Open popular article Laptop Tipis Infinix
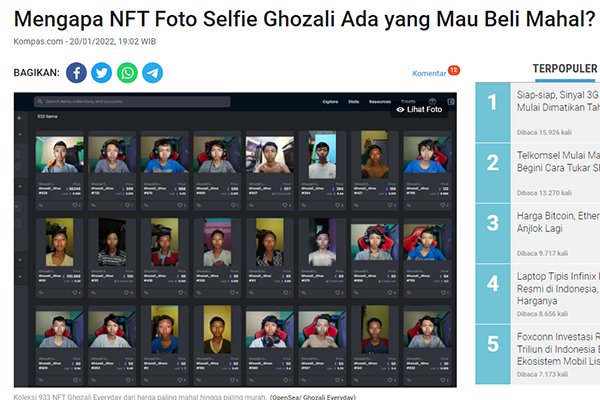This screenshot has width=600, height=400. [558, 288]
